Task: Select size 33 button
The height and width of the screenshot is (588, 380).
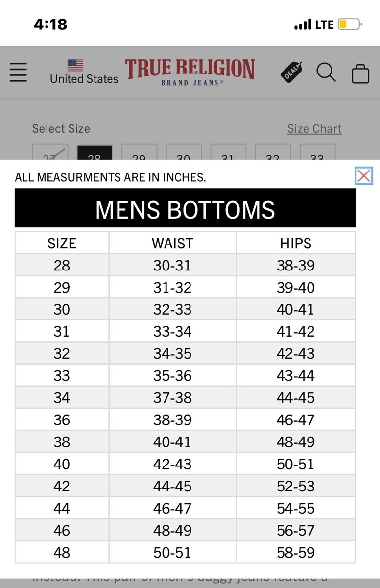Action: click(318, 152)
